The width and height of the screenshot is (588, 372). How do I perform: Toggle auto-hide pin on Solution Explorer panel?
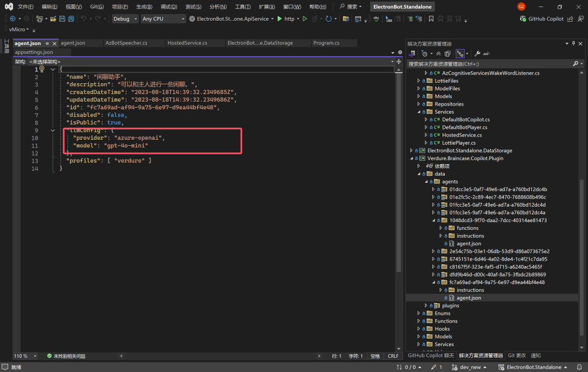click(x=573, y=44)
